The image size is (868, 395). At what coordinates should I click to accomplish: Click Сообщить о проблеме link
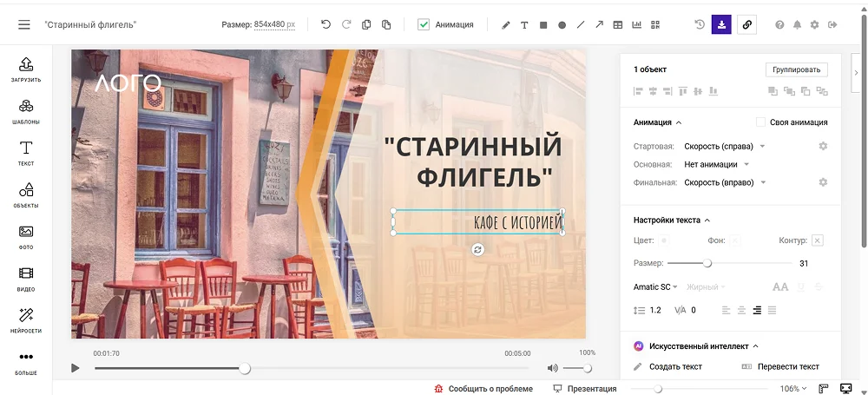tap(483, 388)
